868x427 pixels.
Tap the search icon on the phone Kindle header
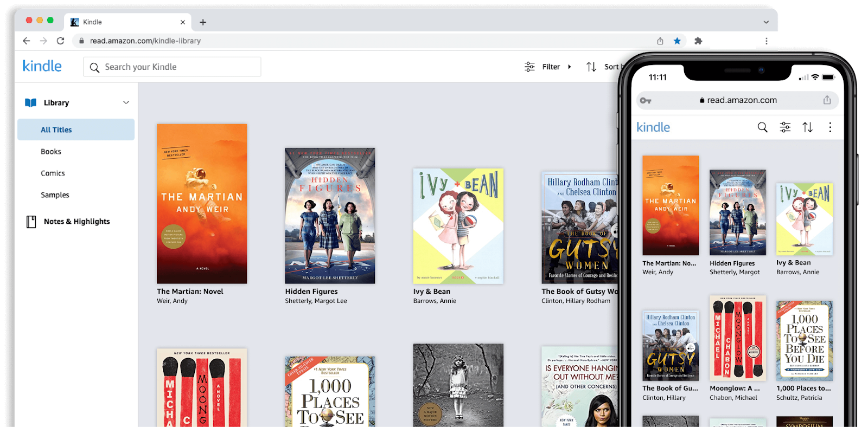[763, 127]
